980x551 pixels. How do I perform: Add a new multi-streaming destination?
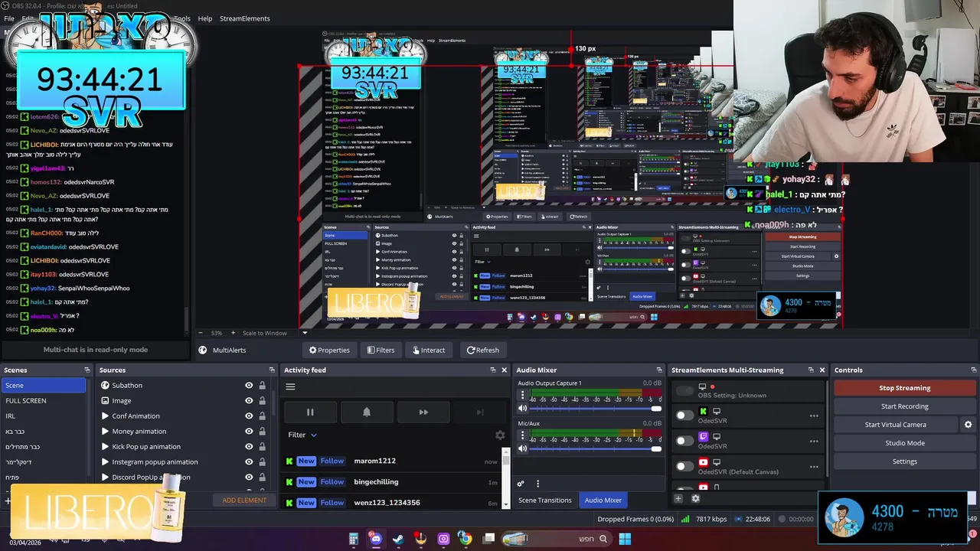[678, 498]
